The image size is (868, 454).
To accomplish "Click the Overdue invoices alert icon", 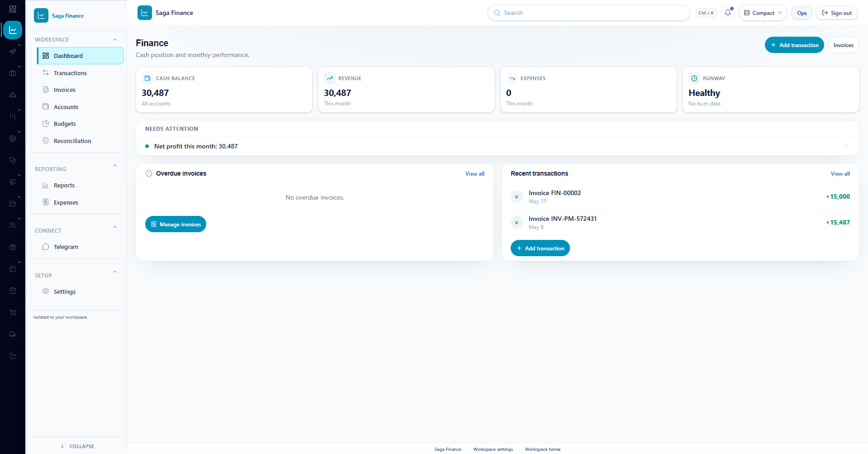I will [149, 173].
